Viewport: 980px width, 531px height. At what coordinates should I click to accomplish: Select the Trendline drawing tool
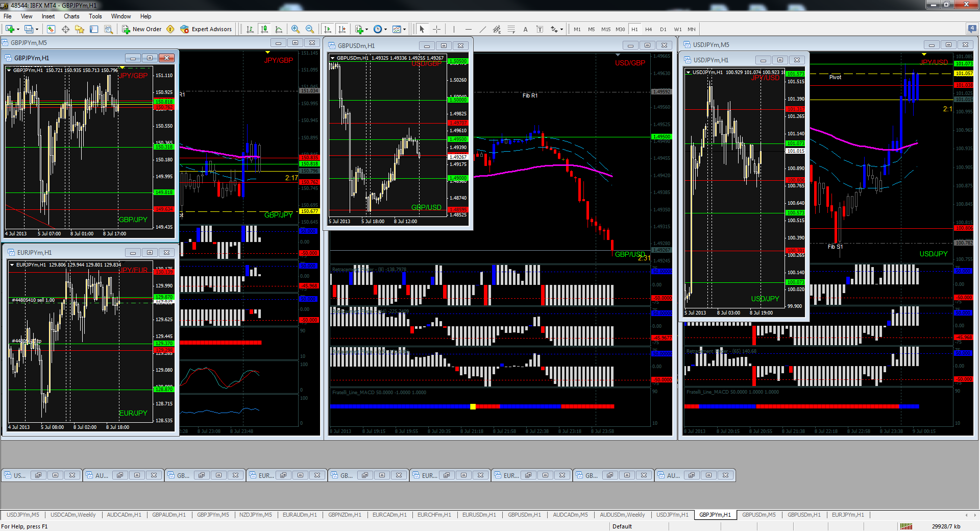point(483,29)
